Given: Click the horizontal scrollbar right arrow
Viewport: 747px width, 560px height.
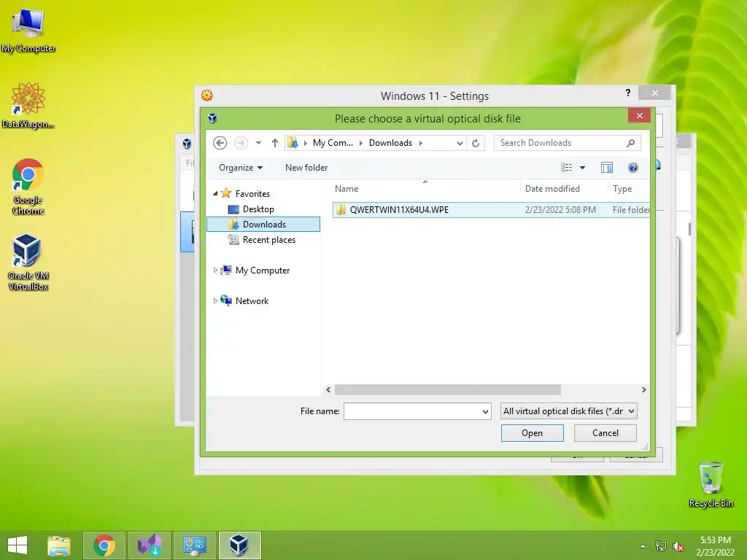Looking at the screenshot, I should pos(644,389).
